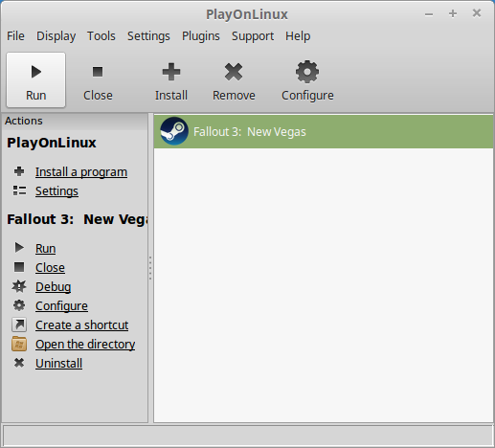Click the Install a program link
Viewport: 495px width, 448px height.
(81, 172)
